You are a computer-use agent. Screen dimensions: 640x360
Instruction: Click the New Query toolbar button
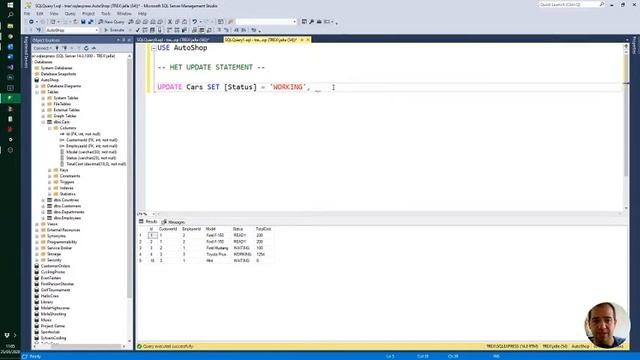point(111,22)
